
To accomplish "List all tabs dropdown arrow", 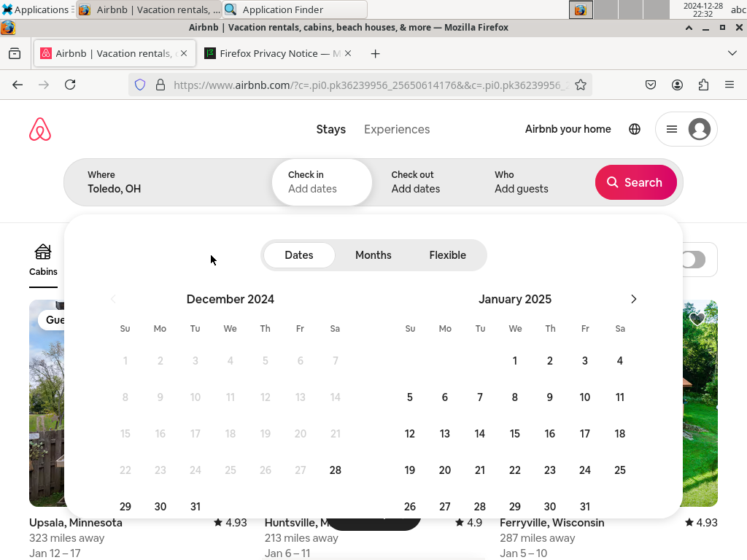I will click(x=732, y=53).
